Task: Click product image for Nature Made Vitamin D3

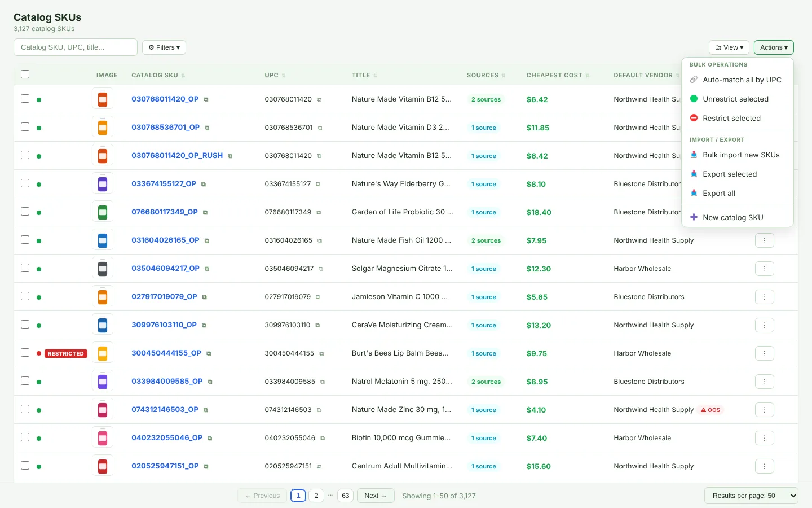Action: [103, 127]
